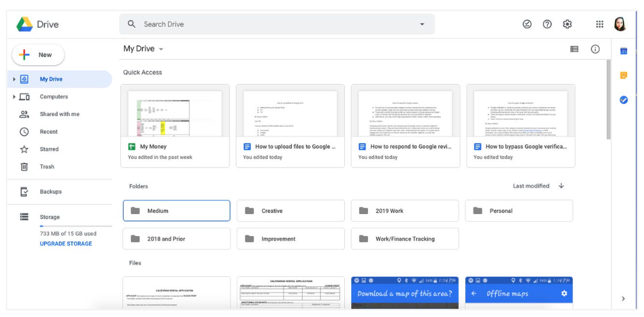The image size is (644, 317).
Task: Click in the Search Drive field
Action: tap(277, 24)
